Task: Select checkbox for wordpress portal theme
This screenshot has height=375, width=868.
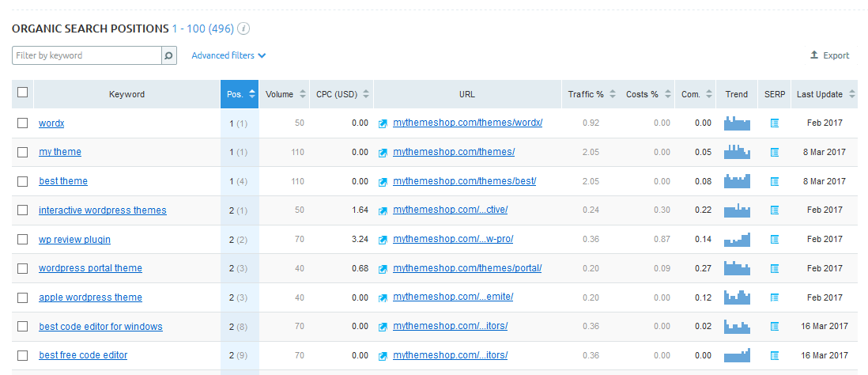Action: click(x=22, y=268)
